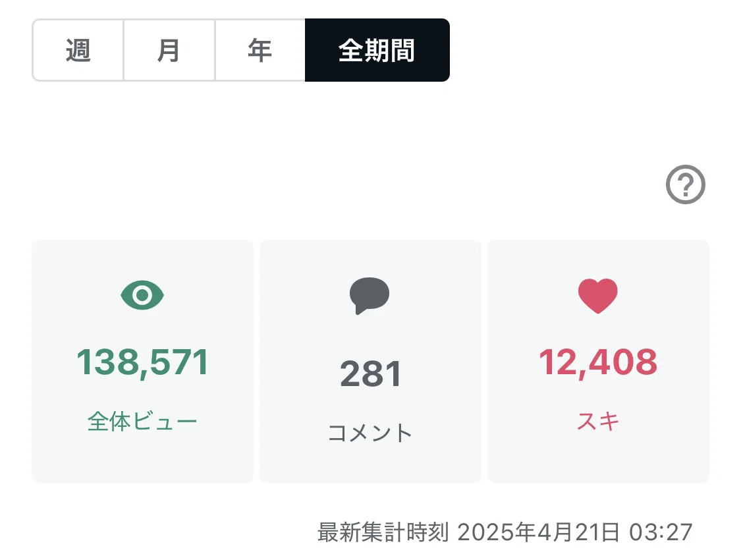Switch to the 年 (year) tab
The image size is (741, 560).
click(x=260, y=50)
